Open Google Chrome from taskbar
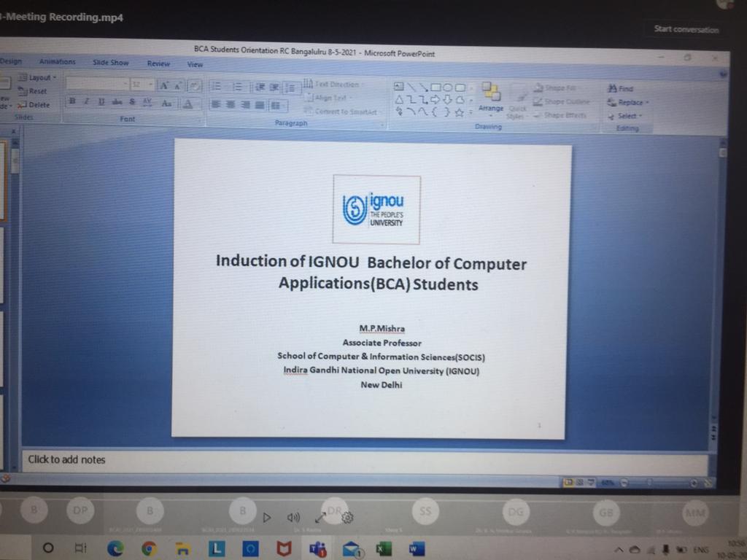Viewport: 747px width, 560px height. click(x=149, y=549)
